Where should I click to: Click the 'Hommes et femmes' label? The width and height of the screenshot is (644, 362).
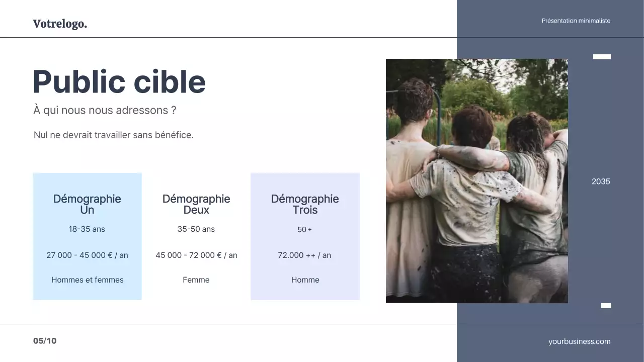[87, 280]
